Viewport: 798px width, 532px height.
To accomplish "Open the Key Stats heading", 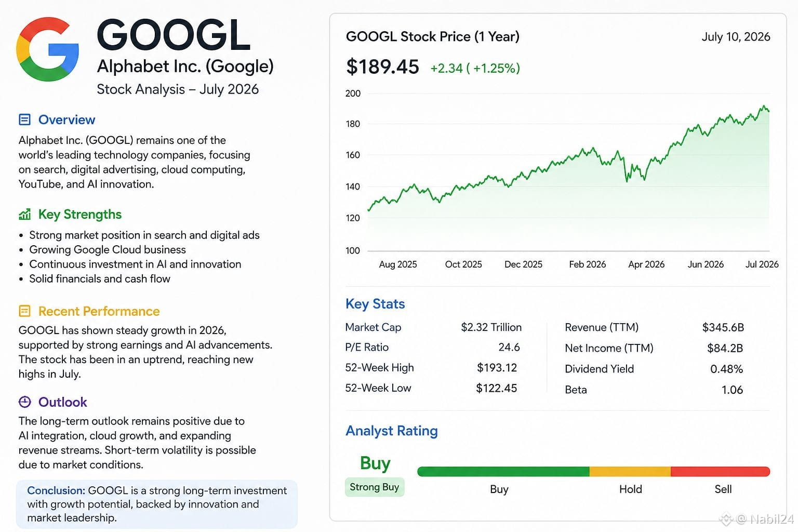I will [x=375, y=304].
